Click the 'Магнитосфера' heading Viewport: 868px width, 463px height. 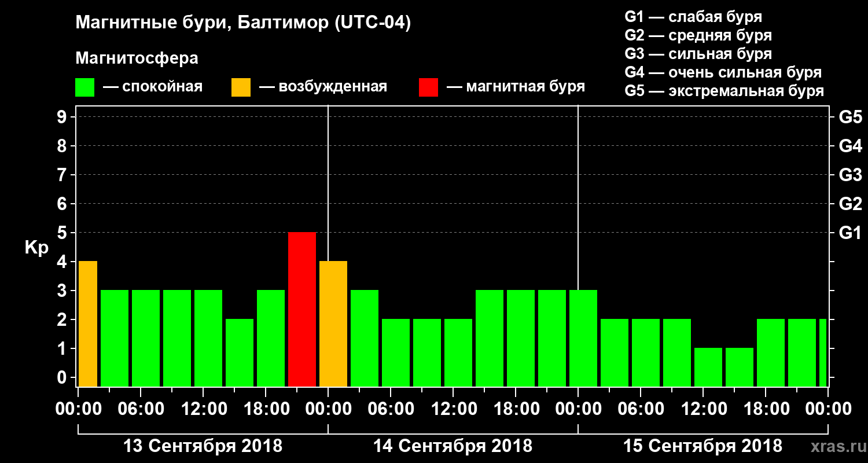(137, 58)
